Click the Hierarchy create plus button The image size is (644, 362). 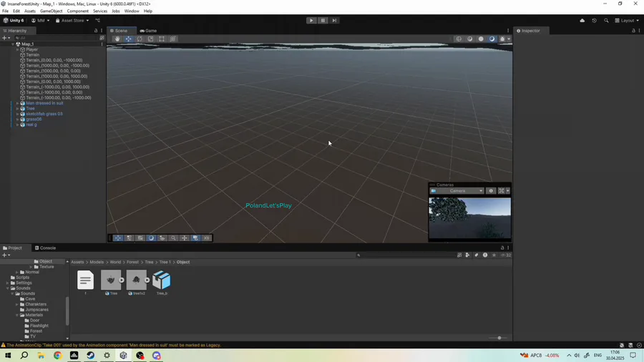click(x=6, y=38)
